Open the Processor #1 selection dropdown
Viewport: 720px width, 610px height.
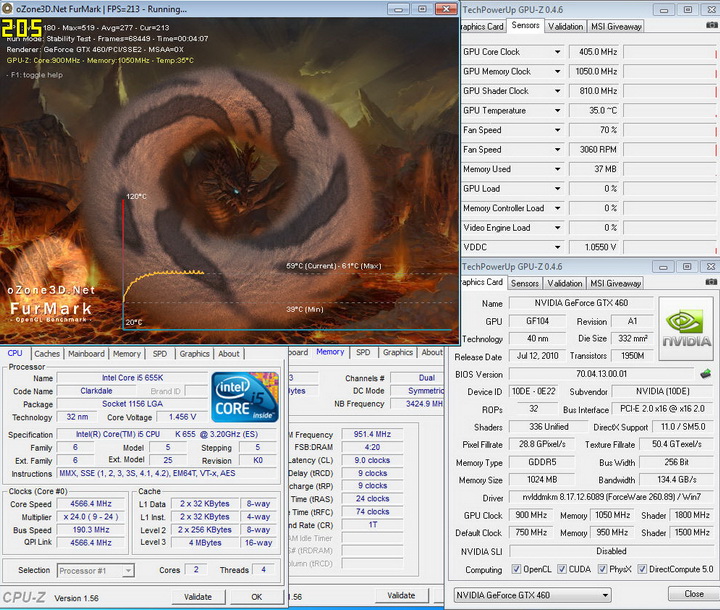pos(96,570)
